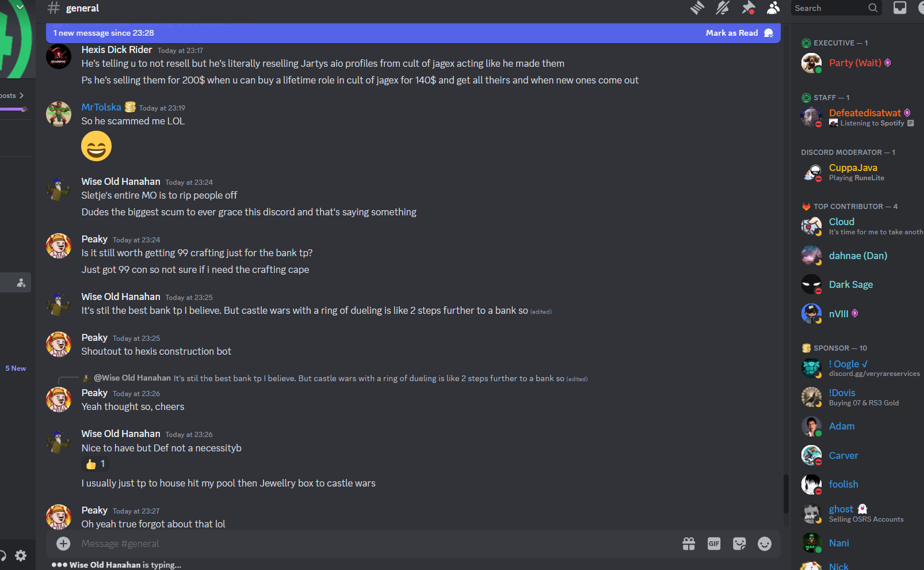This screenshot has width=924, height=570.
Task: Toggle the thumbs up reaction
Action: [x=96, y=464]
